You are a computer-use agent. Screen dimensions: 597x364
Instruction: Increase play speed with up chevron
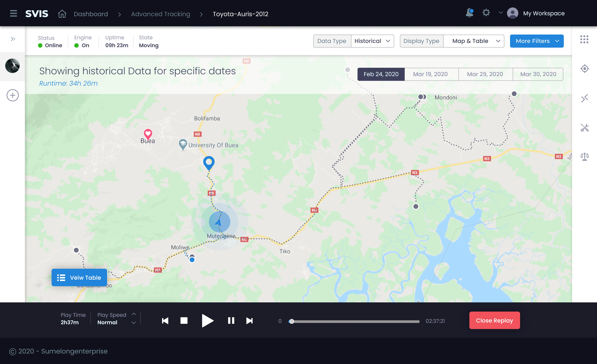134,314
